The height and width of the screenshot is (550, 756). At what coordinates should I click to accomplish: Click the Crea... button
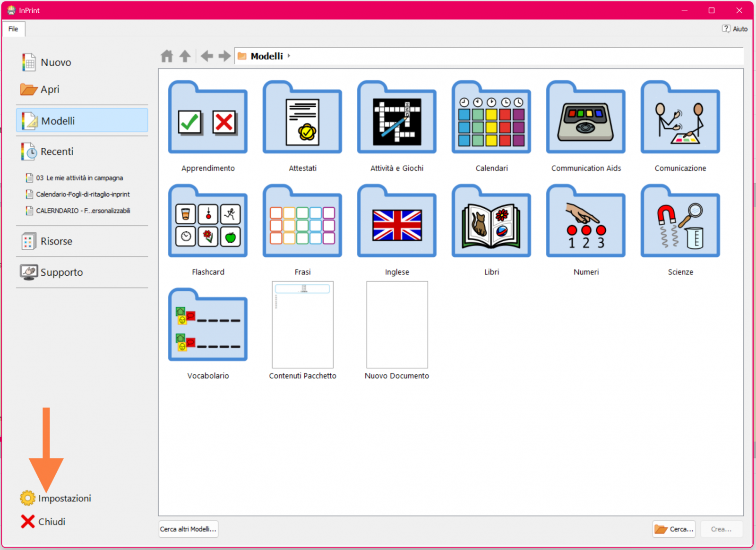[x=721, y=529]
